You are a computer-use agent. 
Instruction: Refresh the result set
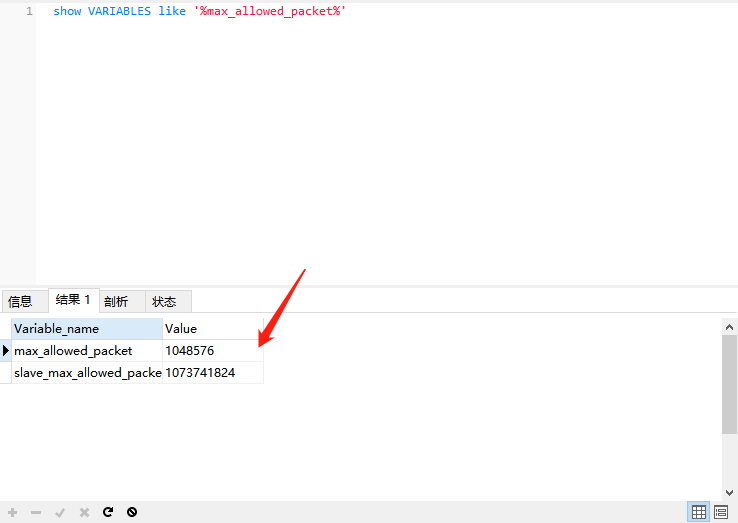click(108, 512)
